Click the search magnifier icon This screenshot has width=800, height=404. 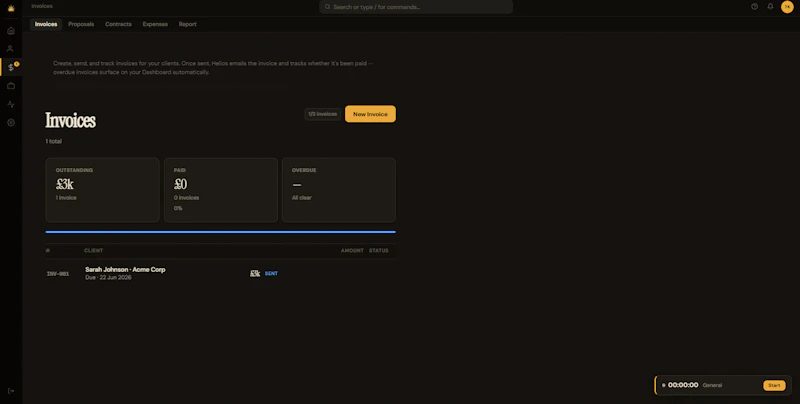click(x=328, y=7)
